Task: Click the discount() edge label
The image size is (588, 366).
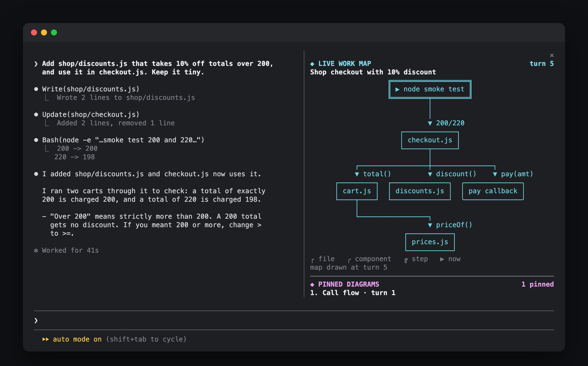Action: pyautogui.click(x=456, y=174)
